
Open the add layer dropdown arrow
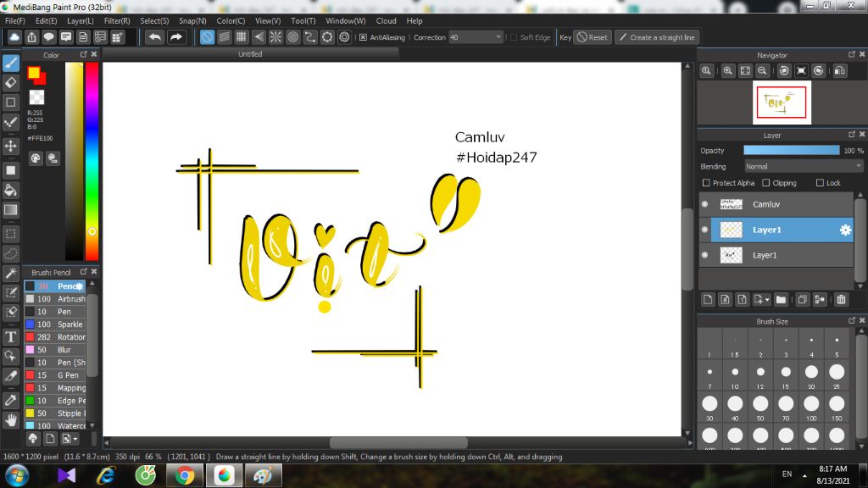767,300
